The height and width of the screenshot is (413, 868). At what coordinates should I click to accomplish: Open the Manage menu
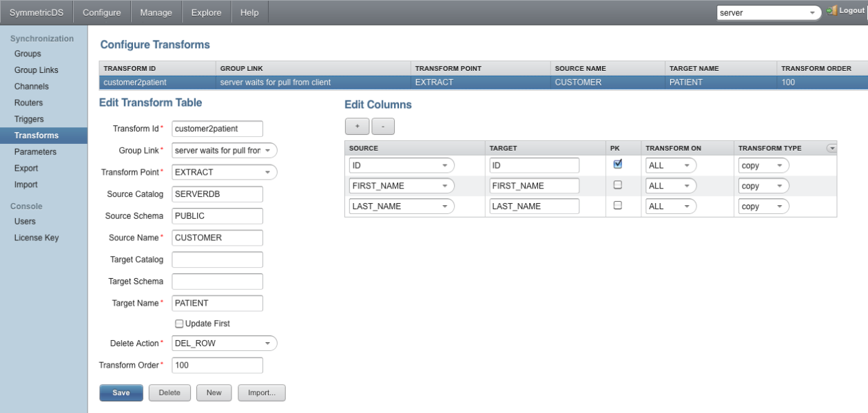pos(156,12)
